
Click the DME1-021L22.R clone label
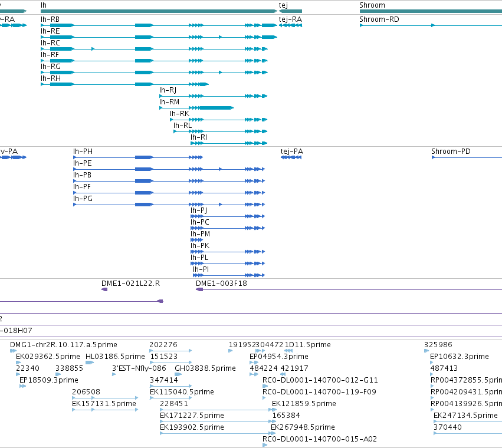tap(130, 284)
